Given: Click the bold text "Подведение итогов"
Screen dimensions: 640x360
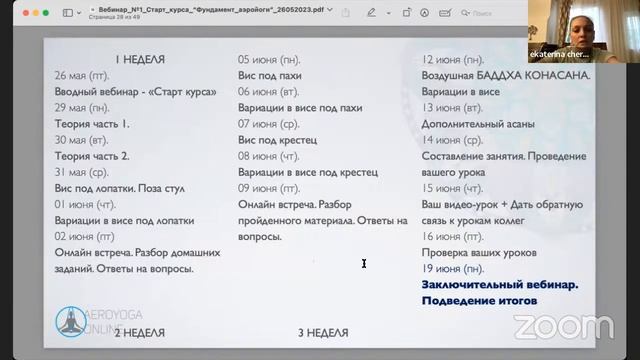Looking at the screenshot, I should point(479,301).
